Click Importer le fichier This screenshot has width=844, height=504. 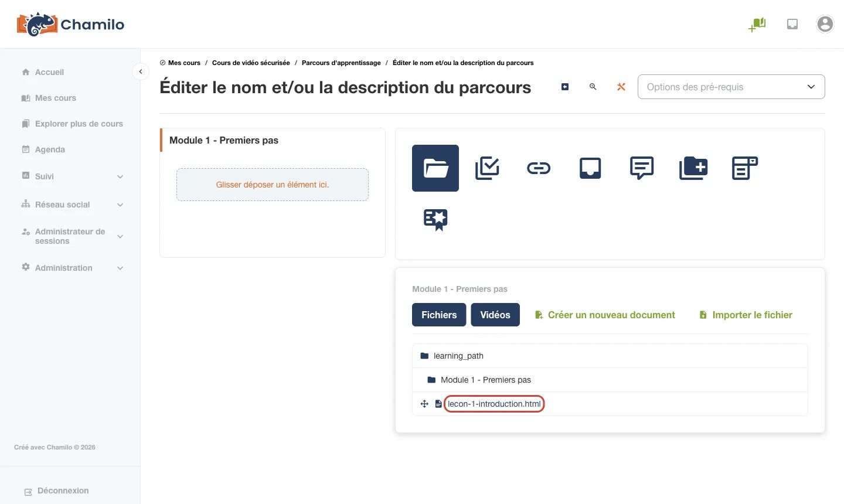click(x=746, y=315)
